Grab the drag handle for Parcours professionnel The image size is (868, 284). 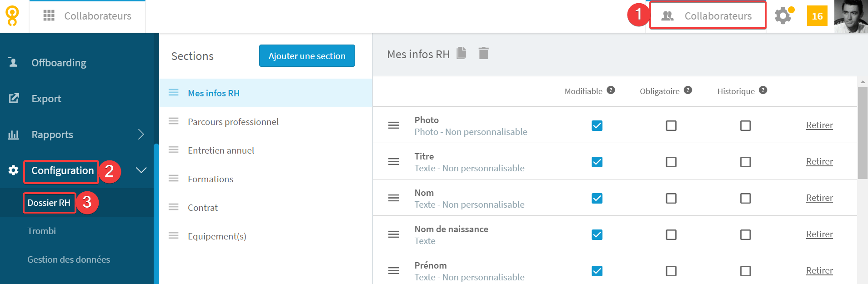pos(173,121)
